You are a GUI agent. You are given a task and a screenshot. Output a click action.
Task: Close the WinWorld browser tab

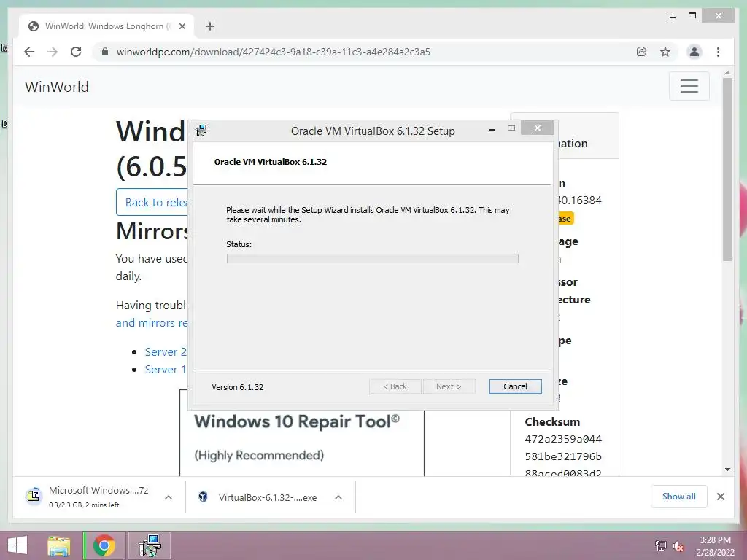tap(182, 26)
